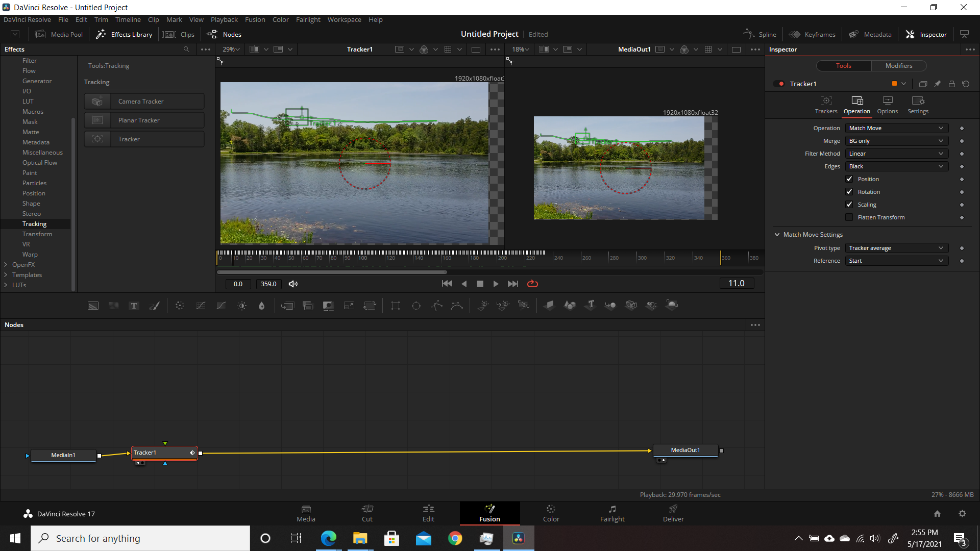The width and height of the screenshot is (980, 551).
Task: Add a Text 3D node from toolbar
Action: point(590,306)
